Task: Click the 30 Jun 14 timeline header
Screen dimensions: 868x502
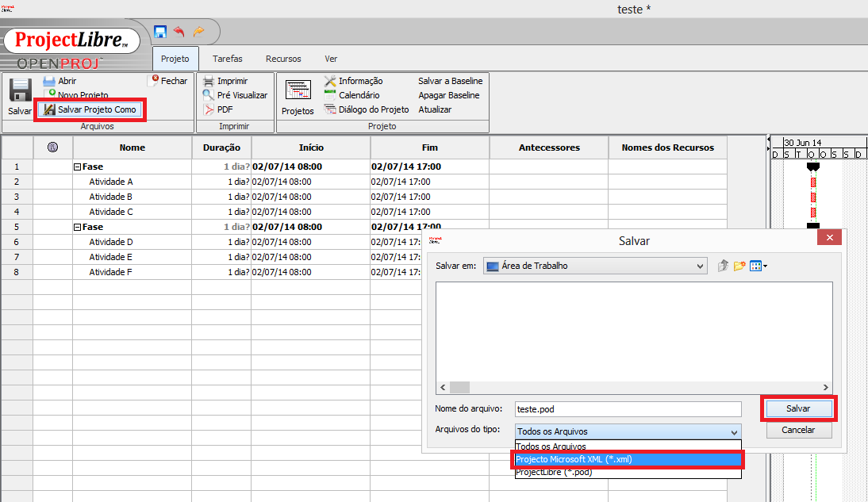Action: (x=803, y=143)
